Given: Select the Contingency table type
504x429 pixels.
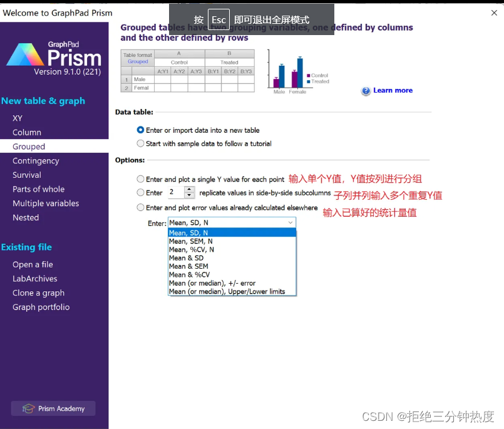Looking at the screenshot, I should [x=35, y=160].
